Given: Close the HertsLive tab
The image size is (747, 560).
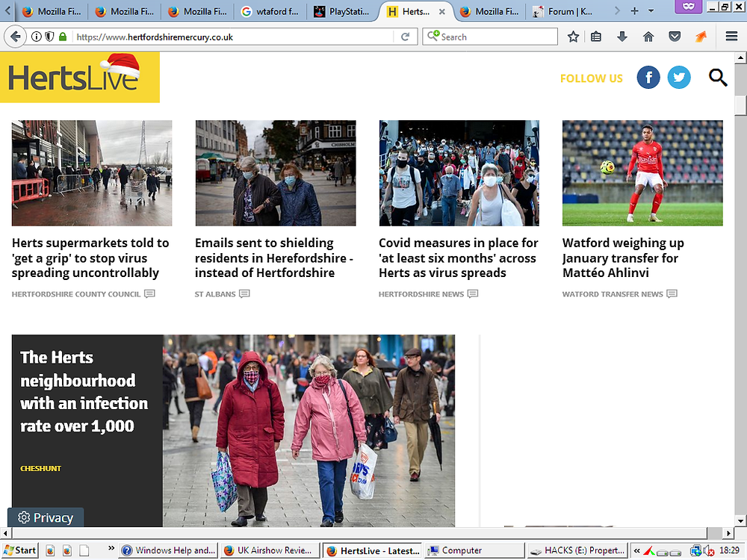Looking at the screenshot, I should click(x=442, y=11).
